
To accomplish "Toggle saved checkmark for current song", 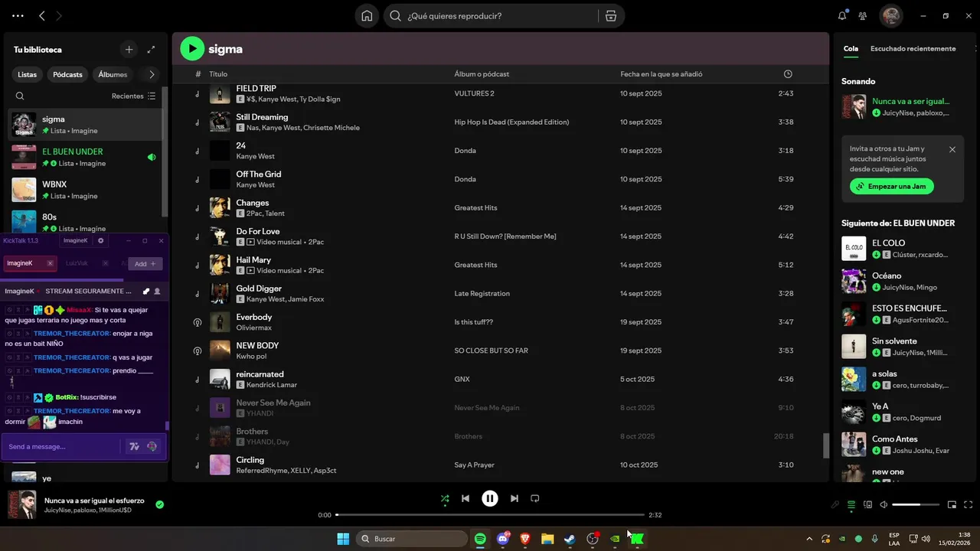I will click(159, 504).
